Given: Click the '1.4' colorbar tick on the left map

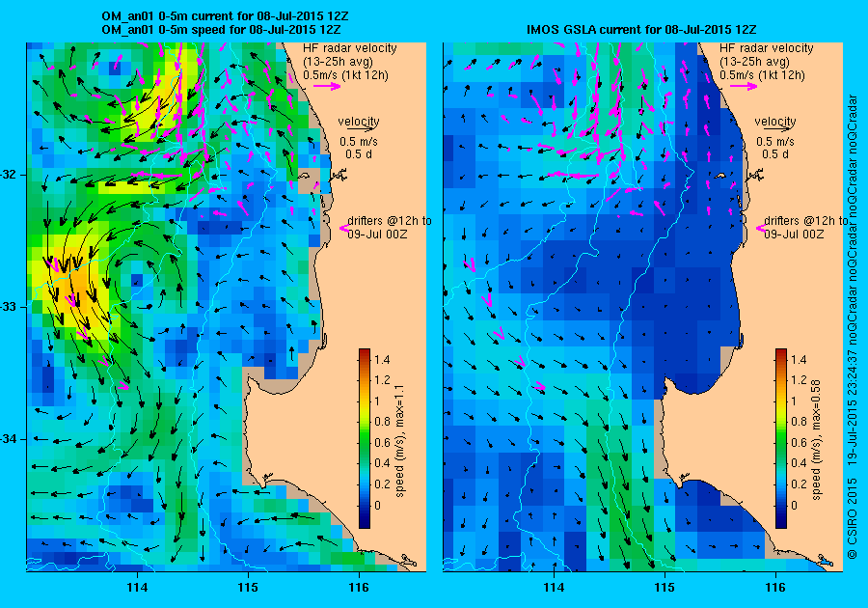Looking at the screenshot, I should (382, 360).
